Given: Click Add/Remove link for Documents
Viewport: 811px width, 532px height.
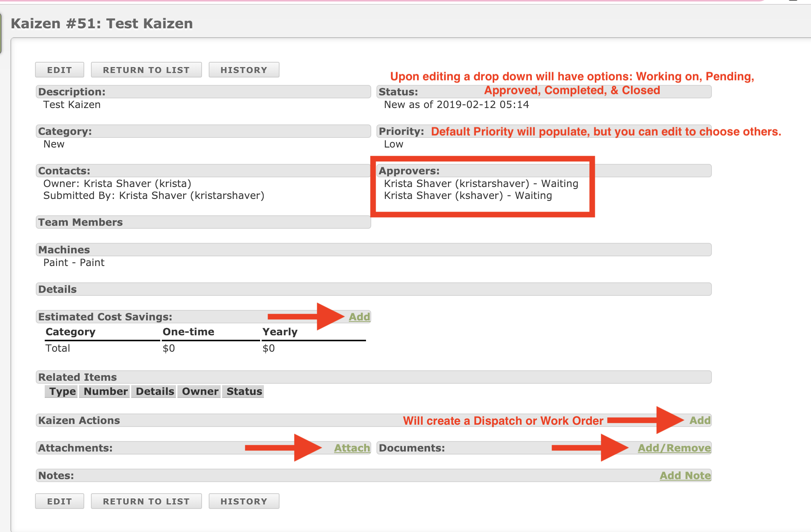Looking at the screenshot, I should point(674,448).
